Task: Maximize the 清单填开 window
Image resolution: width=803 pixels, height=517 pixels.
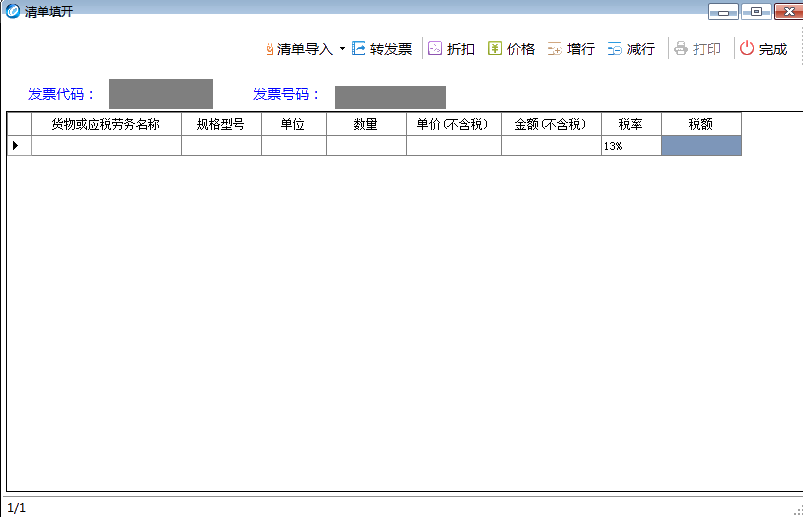Action: (x=756, y=12)
